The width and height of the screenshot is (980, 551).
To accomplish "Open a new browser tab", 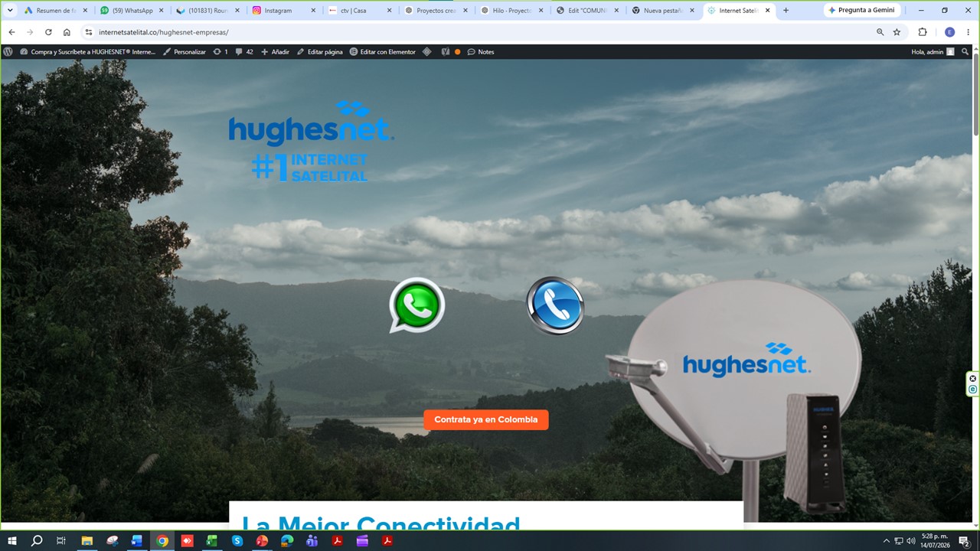I will (x=786, y=11).
